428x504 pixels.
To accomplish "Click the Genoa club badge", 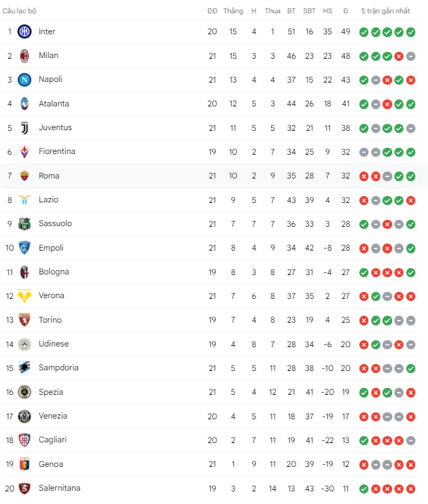I will pos(25,464).
